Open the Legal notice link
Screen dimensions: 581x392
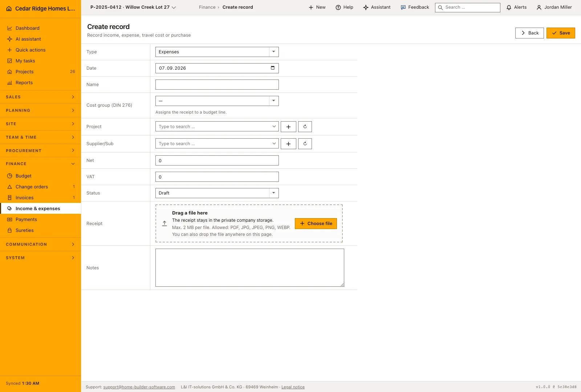293,387
